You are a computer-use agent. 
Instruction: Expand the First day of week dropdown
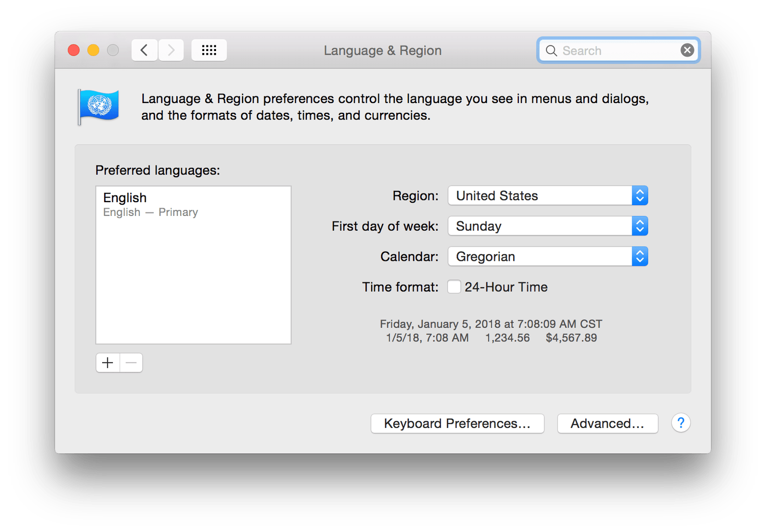pos(547,226)
